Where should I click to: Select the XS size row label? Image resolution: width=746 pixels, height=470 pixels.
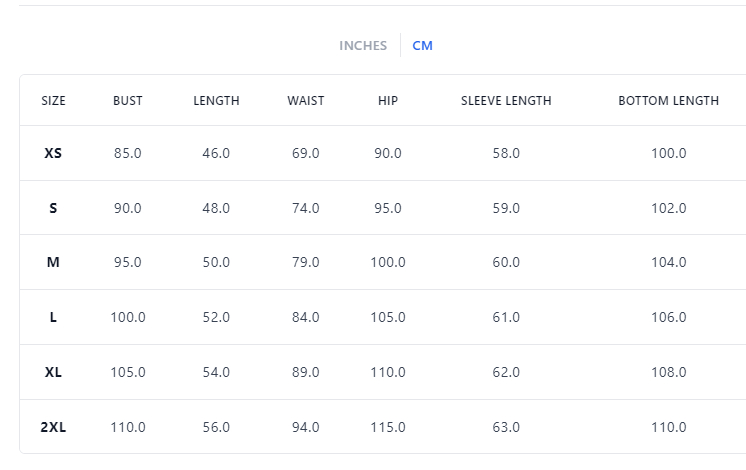tap(53, 154)
